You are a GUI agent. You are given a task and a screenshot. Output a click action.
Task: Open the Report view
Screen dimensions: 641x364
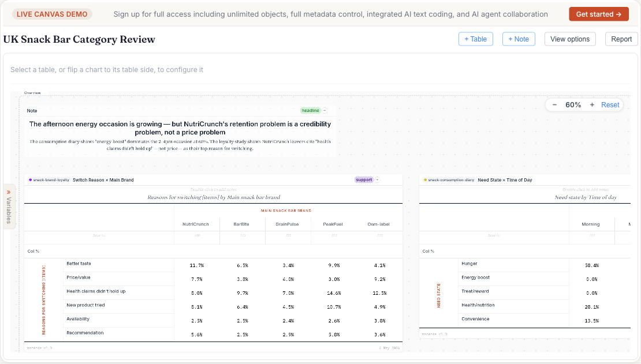tap(621, 39)
